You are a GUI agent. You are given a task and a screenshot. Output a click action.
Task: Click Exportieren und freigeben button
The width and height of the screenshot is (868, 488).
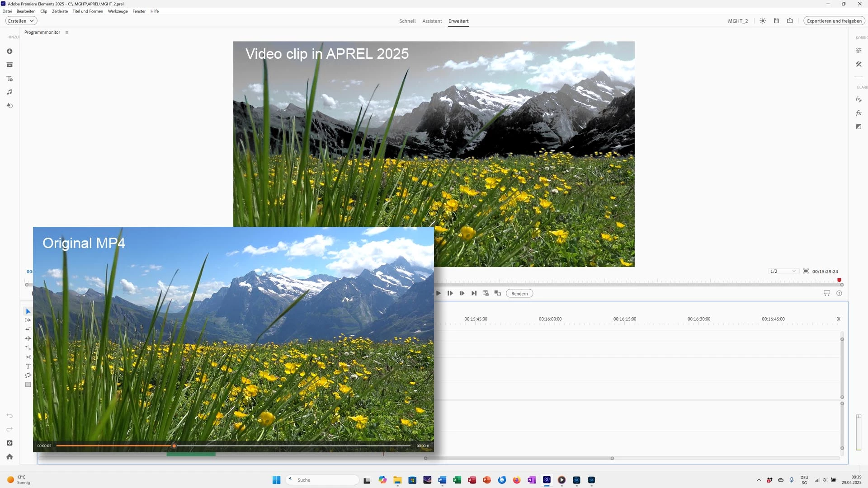tap(834, 21)
